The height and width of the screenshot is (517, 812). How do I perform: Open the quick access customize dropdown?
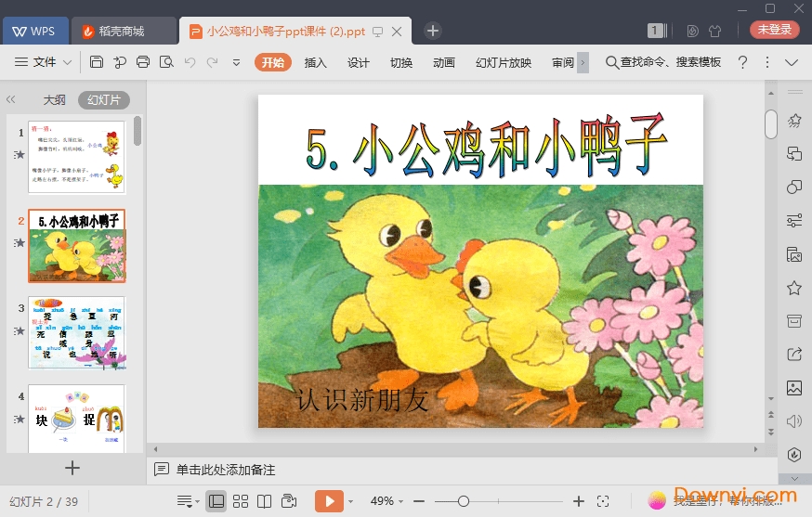[x=236, y=62]
